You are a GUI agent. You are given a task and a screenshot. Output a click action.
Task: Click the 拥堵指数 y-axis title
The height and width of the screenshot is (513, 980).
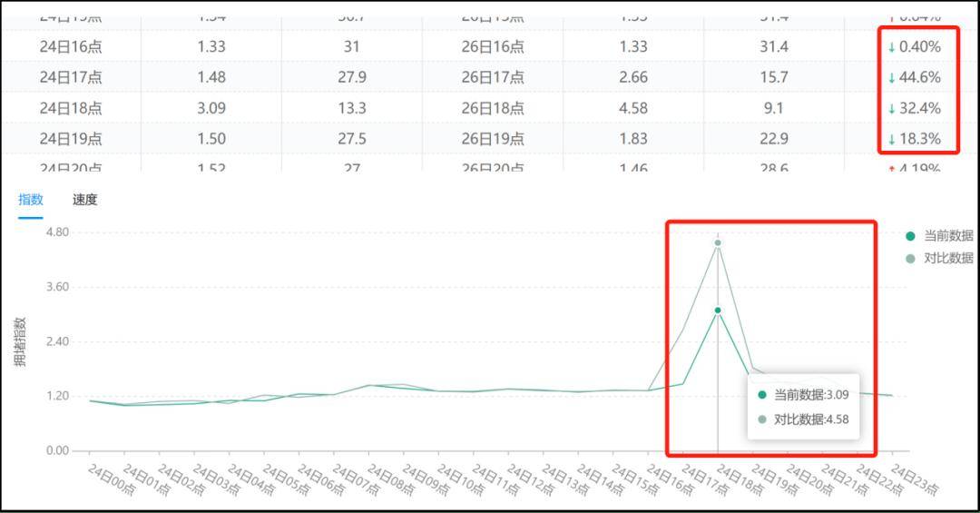point(21,341)
